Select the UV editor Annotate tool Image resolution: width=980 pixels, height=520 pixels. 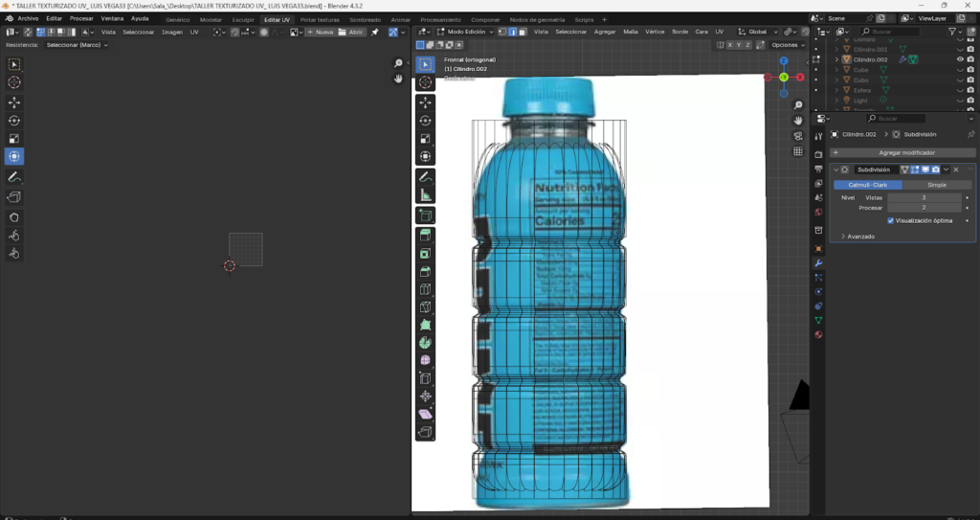13,178
